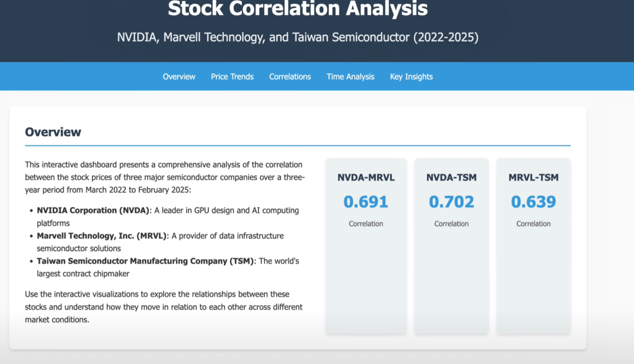The image size is (634, 364).
Task: Click the Correlation label under 0.639
Action: click(534, 224)
